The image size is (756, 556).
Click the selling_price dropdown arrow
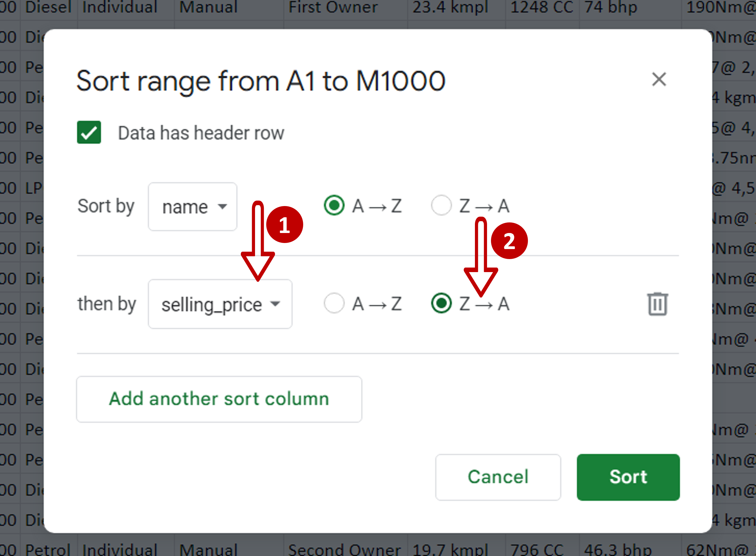[x=275, y=304]
